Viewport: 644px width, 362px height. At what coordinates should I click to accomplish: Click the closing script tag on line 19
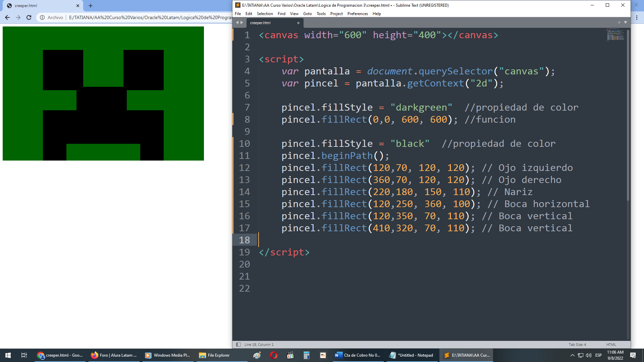point(284,252)
